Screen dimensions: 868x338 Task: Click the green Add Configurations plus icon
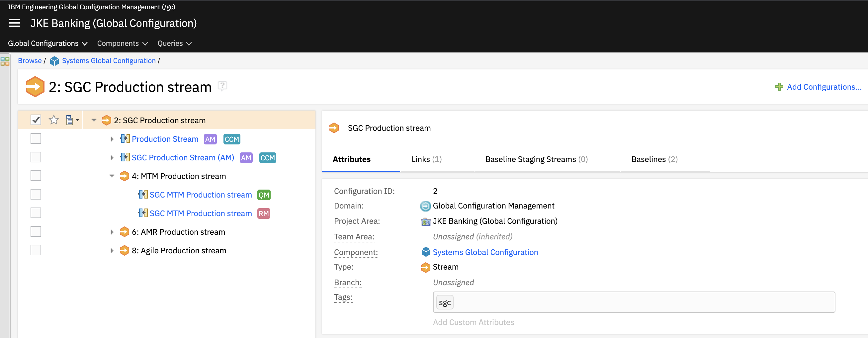tap(779, 87)
